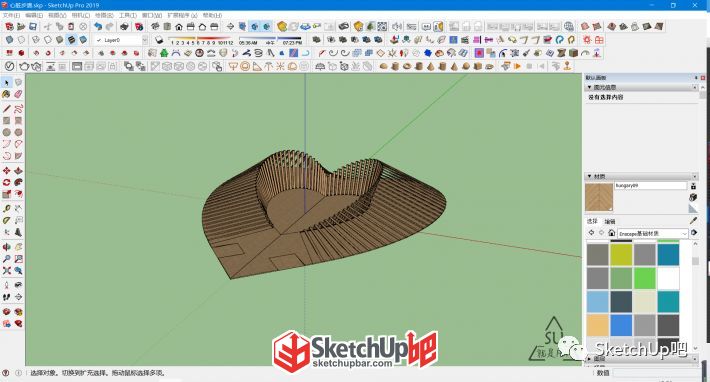Click the material name field hungary09
710x382 pixels.
pos(650,186)
